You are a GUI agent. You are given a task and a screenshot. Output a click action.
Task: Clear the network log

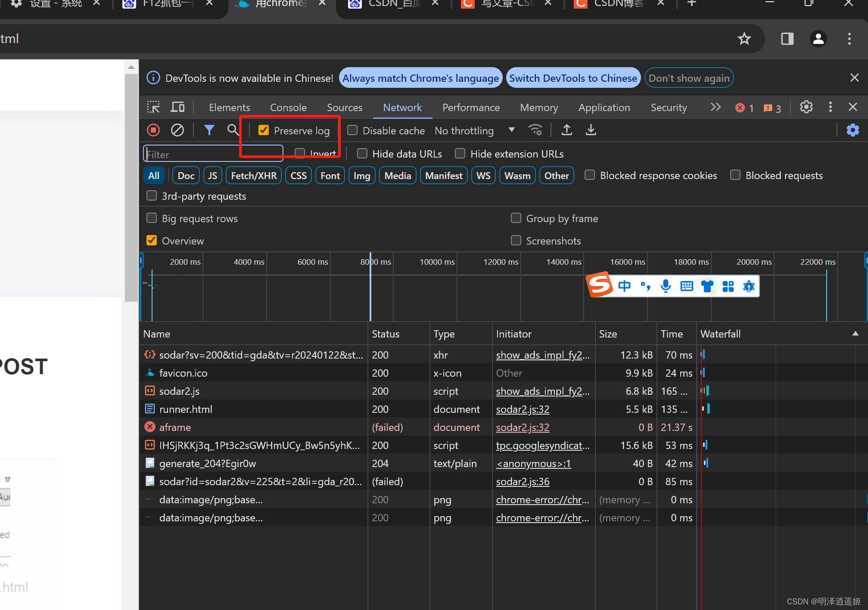(x=177, y=130)
